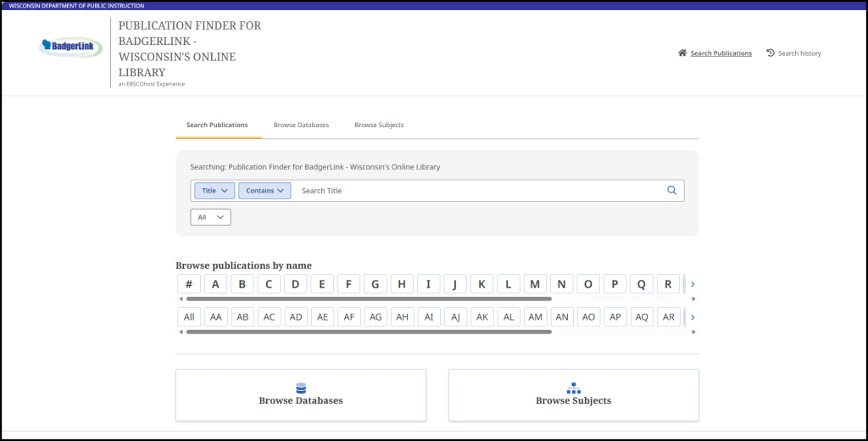Screen dimensions: 868x441
Task: Click the AA-AR row horizontal scrollbar
Action: click(x=369, y=332)
